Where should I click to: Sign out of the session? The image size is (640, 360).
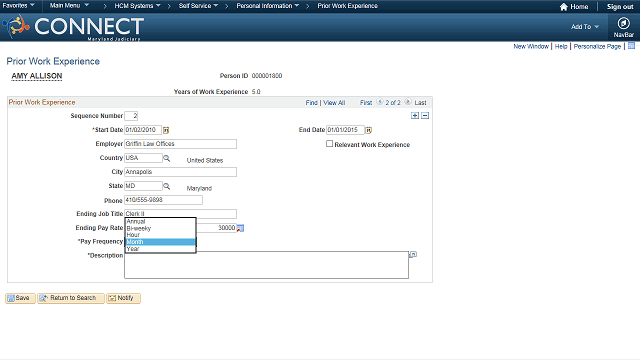click(x=620, y=7)
